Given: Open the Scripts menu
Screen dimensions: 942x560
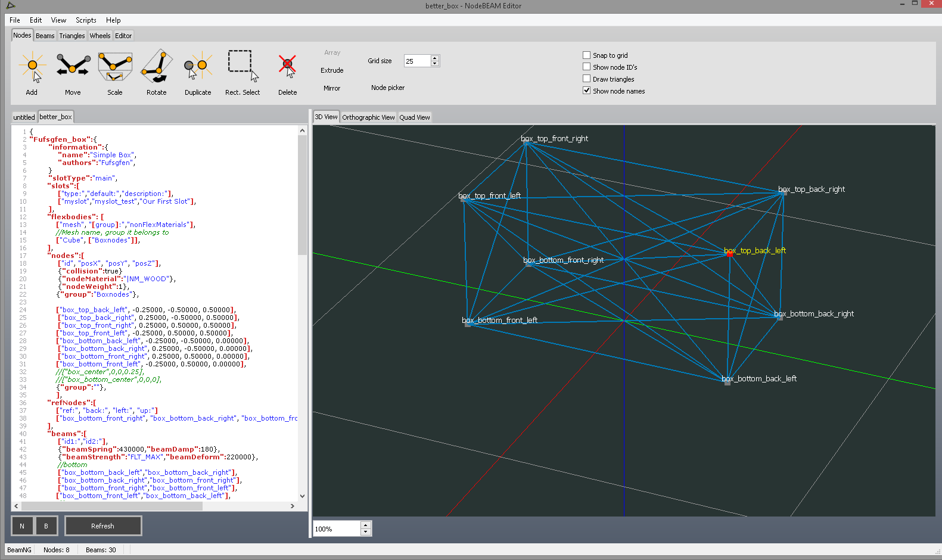Looking at the screenshot, I should pos(86,20).
